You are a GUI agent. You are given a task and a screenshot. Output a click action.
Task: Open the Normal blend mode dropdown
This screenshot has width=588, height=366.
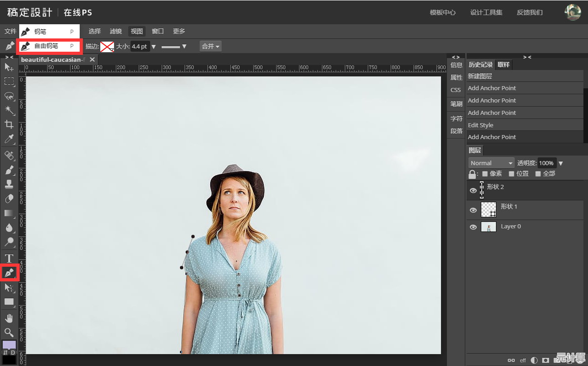tap(491, 163)
